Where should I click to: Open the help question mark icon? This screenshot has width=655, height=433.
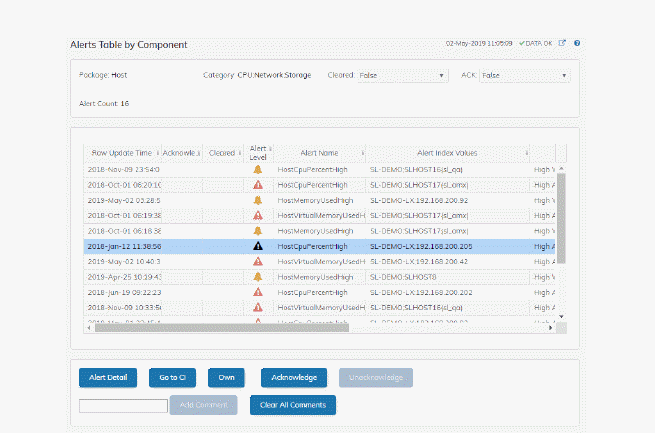tap(577, 43)
